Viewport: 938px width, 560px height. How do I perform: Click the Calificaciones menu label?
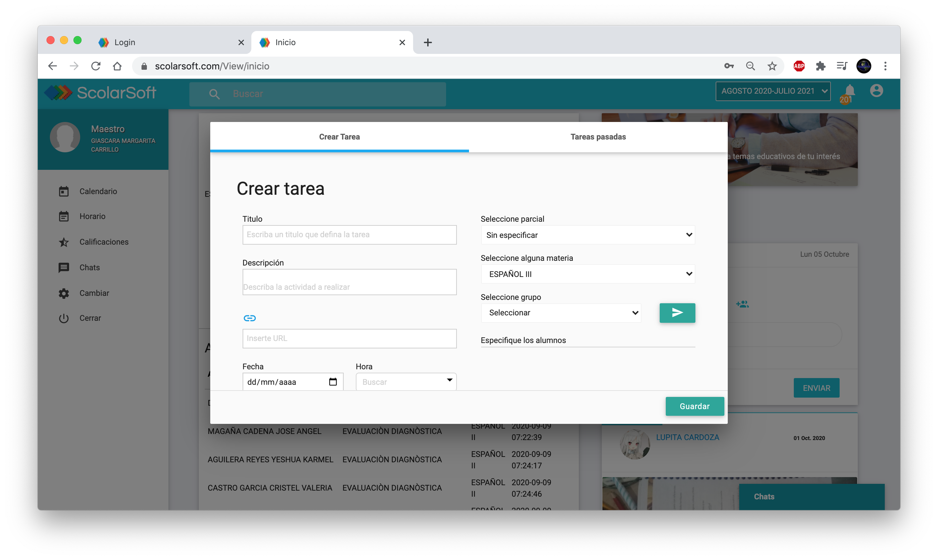(104, 242)
